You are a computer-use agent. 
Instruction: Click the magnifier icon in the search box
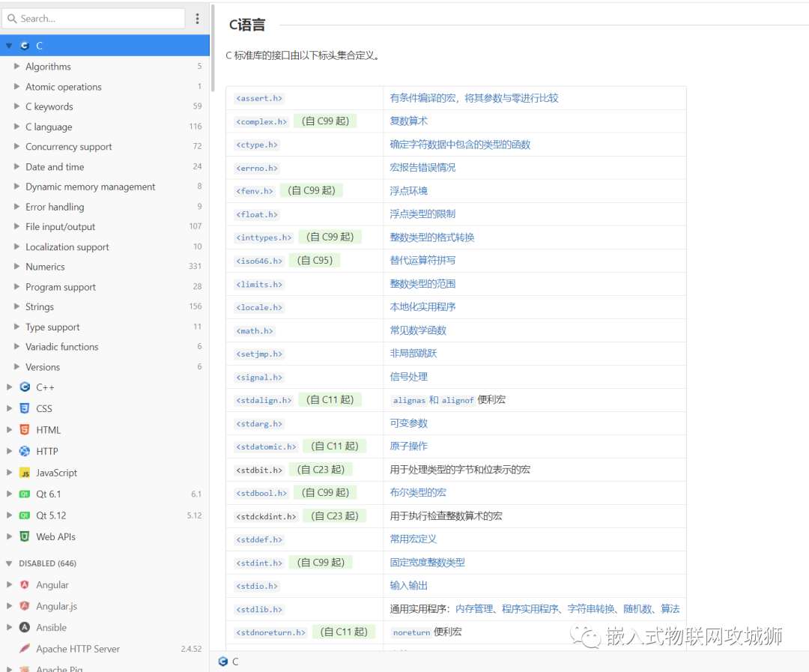click(13, 18)
